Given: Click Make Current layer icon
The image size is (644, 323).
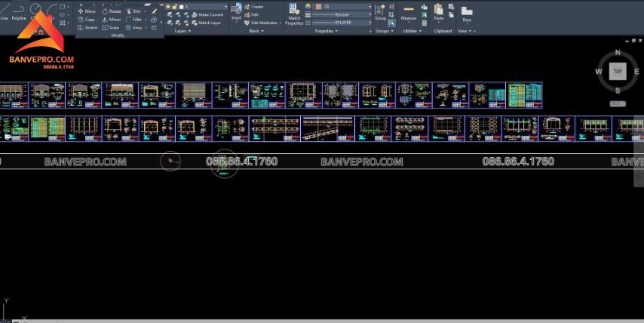Looking at the screenshot, I should coord(207,15).
